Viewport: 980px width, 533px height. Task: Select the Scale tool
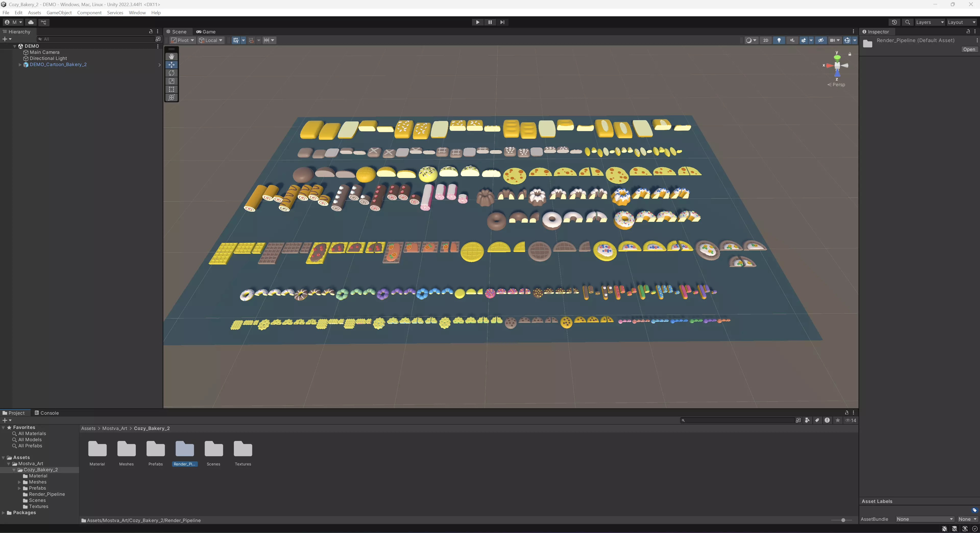[172, 81]
